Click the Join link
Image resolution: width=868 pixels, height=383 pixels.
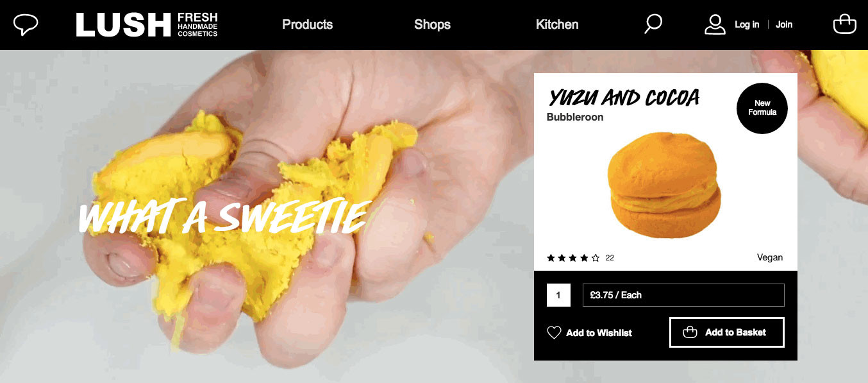tap(784, 24)
